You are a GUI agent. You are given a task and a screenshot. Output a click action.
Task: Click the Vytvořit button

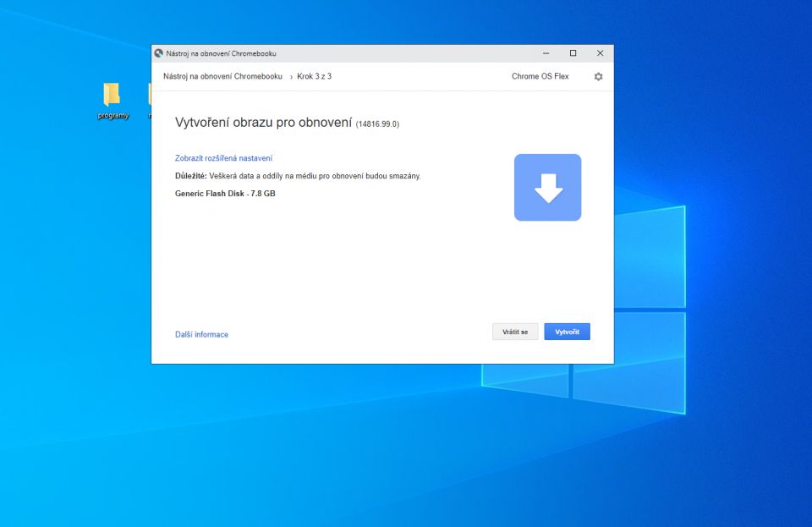click(x=567, y=332)
